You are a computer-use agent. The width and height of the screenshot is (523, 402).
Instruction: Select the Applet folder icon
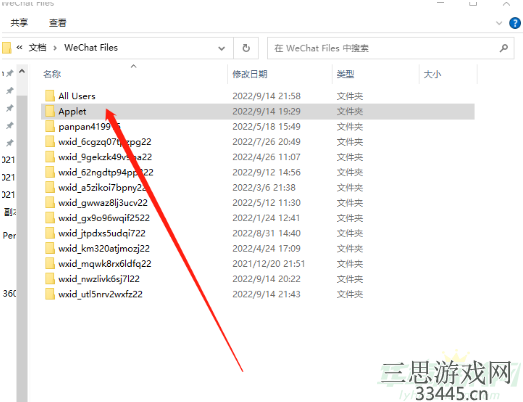[50, 111]
